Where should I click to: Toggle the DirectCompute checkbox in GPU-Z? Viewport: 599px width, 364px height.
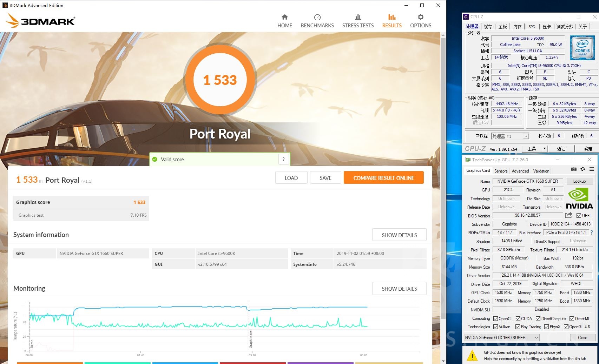pos(538,319)
